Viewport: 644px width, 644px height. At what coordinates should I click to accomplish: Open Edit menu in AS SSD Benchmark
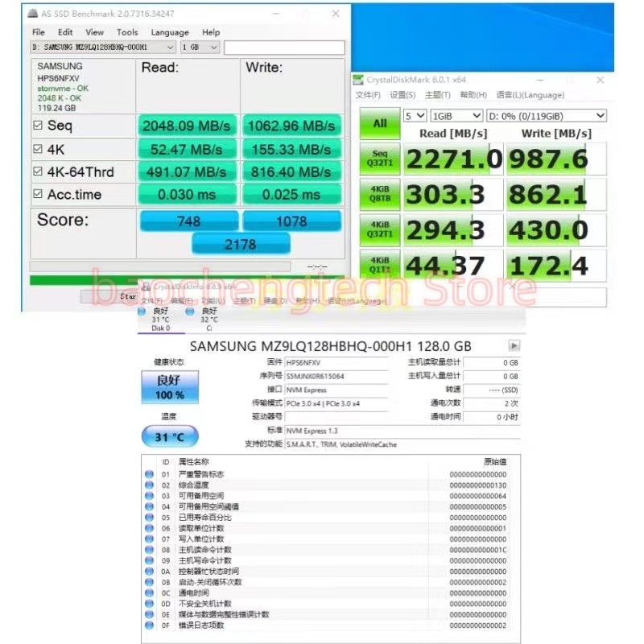(65, 32)
